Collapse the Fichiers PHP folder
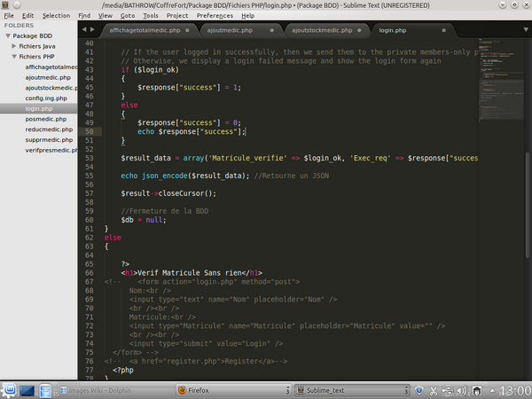Image resolution: width=532 pixels, height=399 pixels. pyautogui.click(x=15, y=56)
